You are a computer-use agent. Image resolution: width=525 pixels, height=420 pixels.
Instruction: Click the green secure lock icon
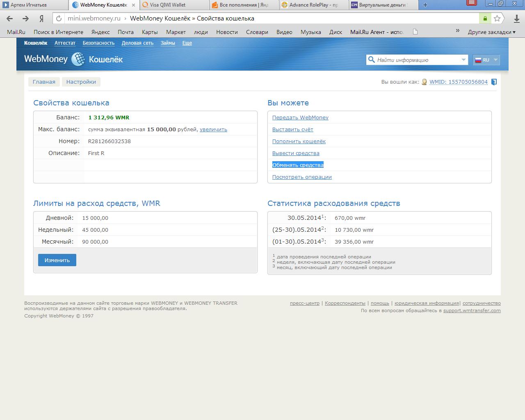485,18
